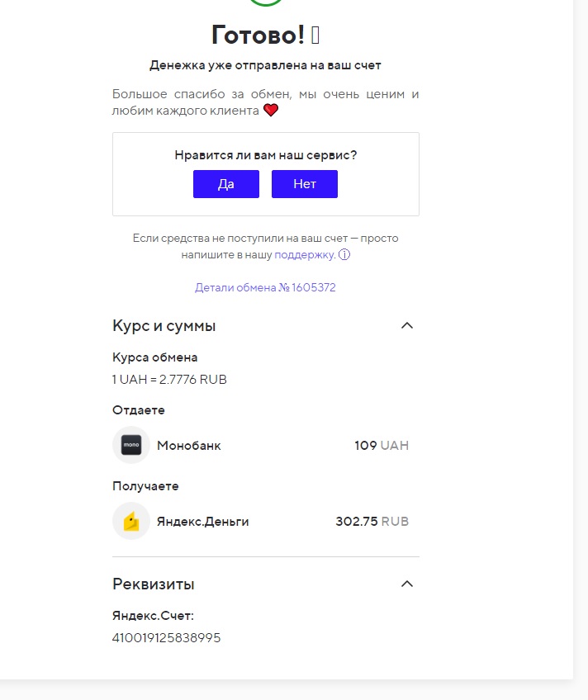
Task: Click the info icon next to support link
Action: [x=344, y=254]
